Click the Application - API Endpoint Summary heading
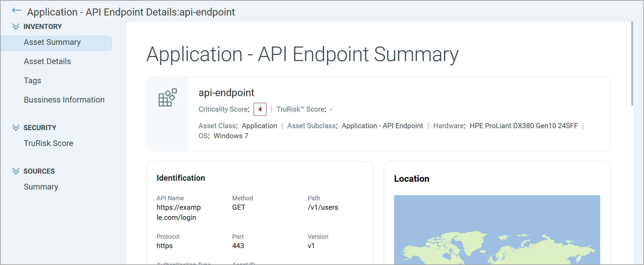This screenshot has width=644, height=265. click(x=302, y=54)
